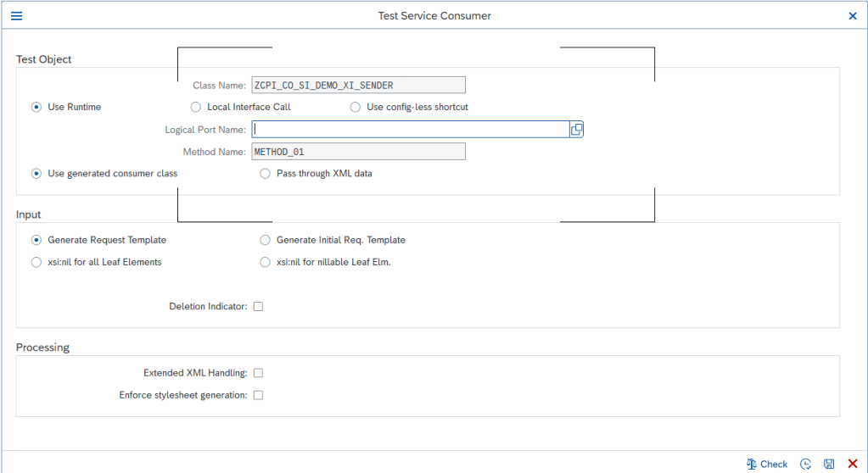This screenshot has height=473, width=868.
Task: Click into the Logical Port Name field
Action: click(x=409, y=130)
